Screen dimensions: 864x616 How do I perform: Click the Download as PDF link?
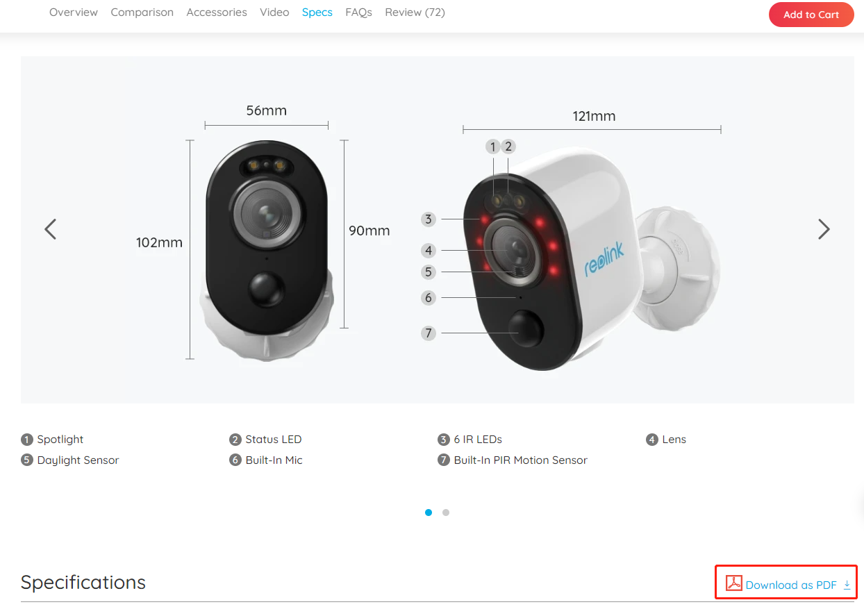[x=791, y=585]
